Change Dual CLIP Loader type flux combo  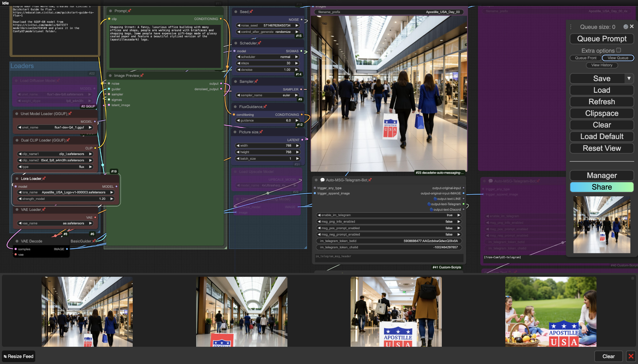(55, 167)
